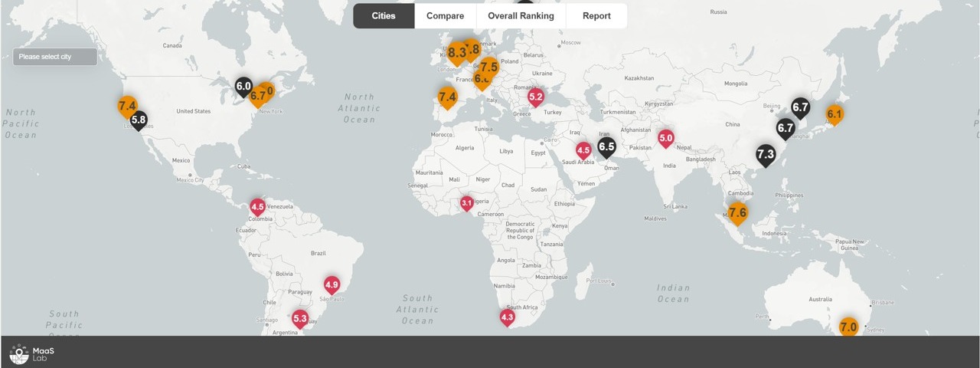The width and height of the screenshot is (980, 368).
Task: Click the 8.3 marker over London
Action: (x=455, y=53)
